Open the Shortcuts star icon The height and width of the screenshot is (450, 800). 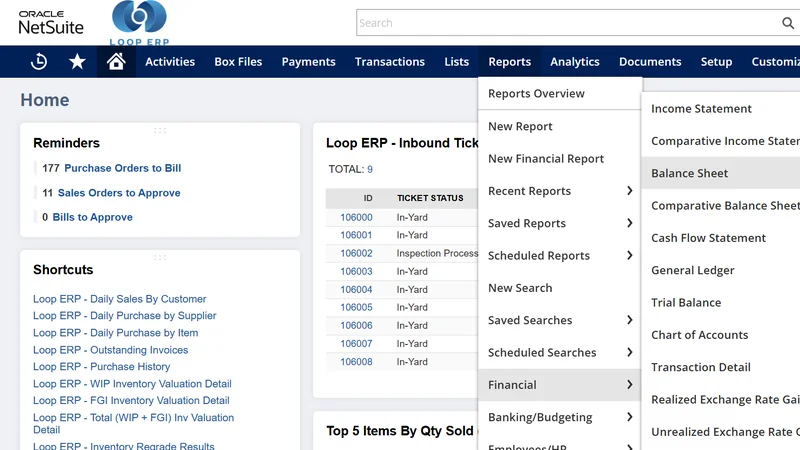click(x=77, y=62)
